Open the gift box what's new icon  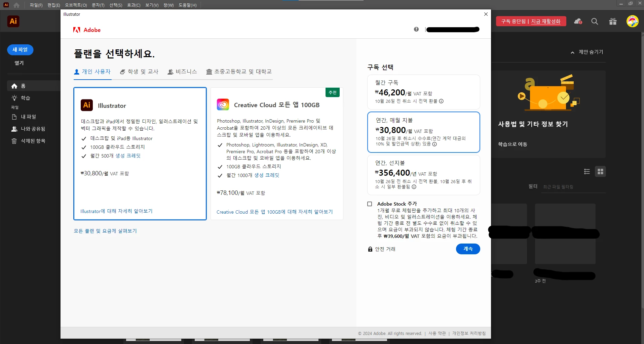click(x=613, y=21)
